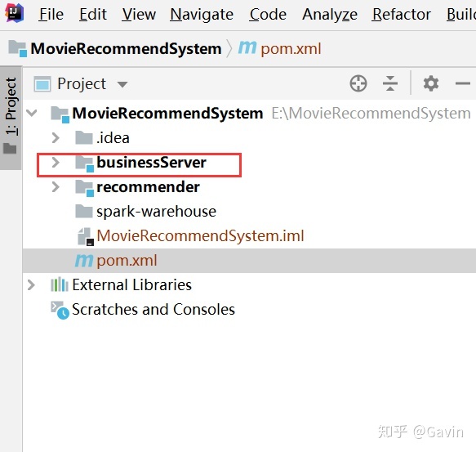Viewport: 476px width, 452px height.
Task: Open the Navigate menu
Action: [x=202, y=15]
